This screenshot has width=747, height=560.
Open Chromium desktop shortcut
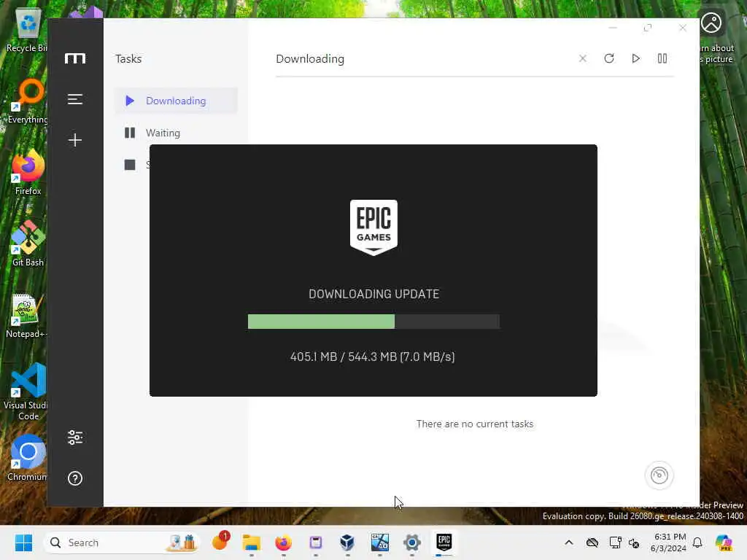point(28,458)
